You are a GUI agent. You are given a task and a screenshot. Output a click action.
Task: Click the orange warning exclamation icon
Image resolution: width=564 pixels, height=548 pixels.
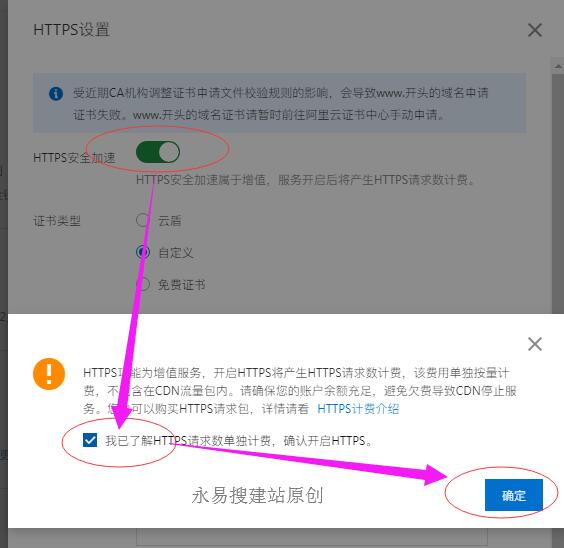[49, 374]
